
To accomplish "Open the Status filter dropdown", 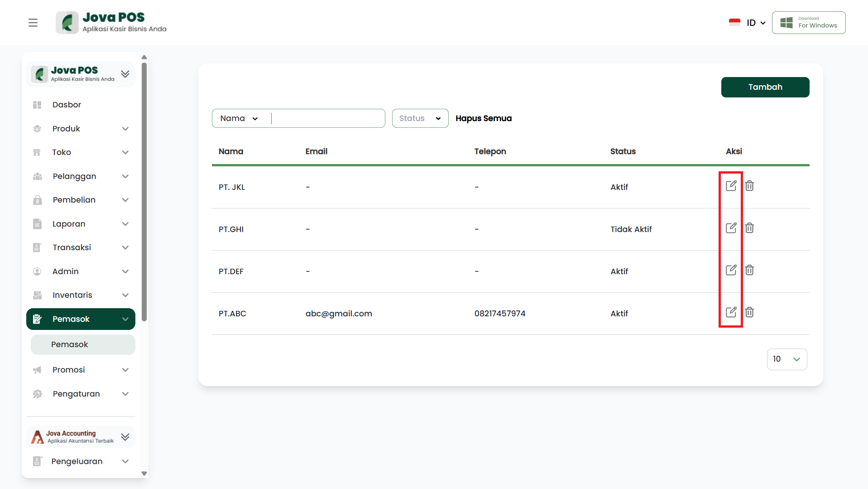I will pos(420,118).
